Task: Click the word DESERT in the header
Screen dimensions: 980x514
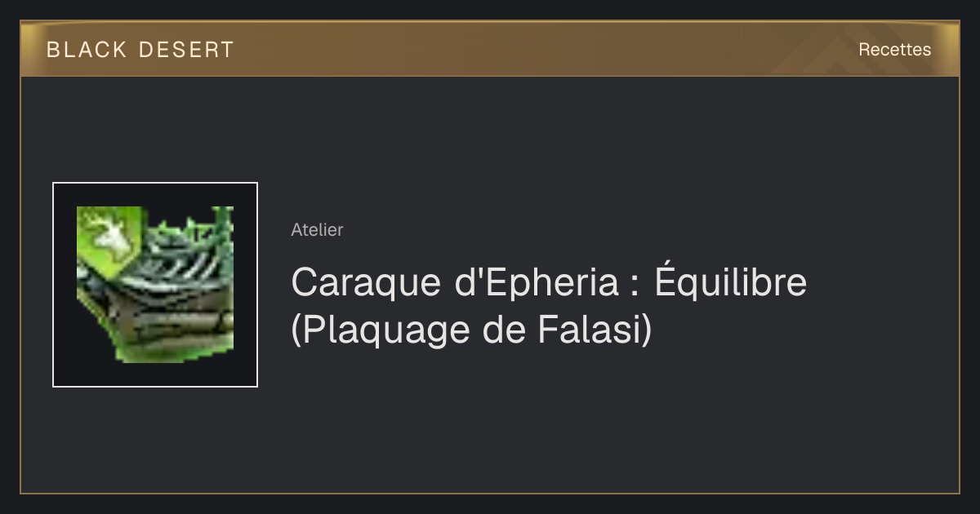Action: (186, 50)
